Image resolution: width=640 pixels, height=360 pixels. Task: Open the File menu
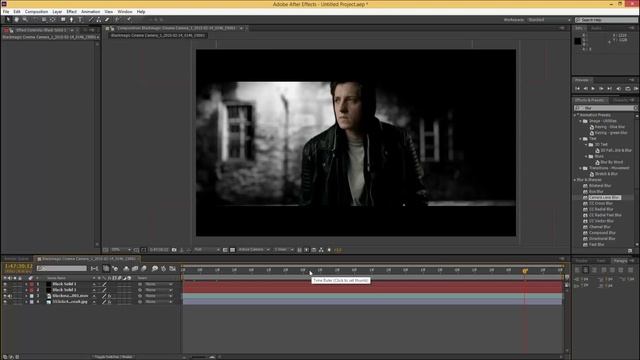[6, 12]
